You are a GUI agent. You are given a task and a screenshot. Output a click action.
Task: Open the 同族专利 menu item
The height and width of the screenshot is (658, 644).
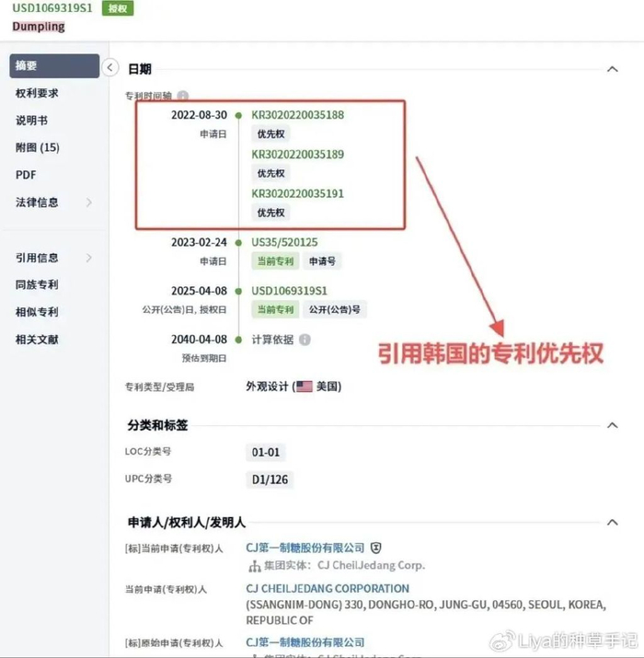pyautogui.click(x=37, y=284)
